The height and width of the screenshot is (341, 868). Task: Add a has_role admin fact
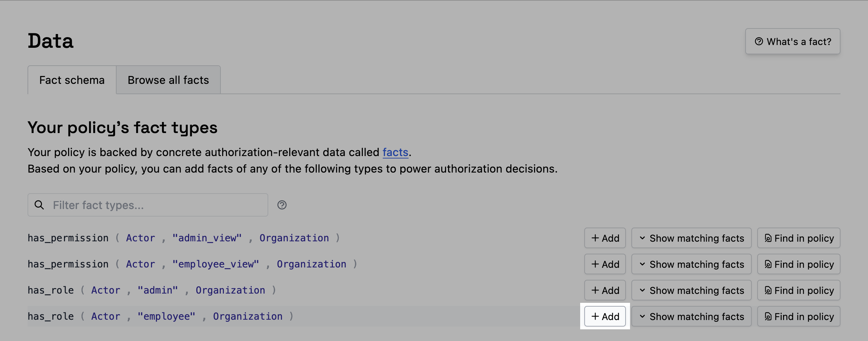pos(605,290)
